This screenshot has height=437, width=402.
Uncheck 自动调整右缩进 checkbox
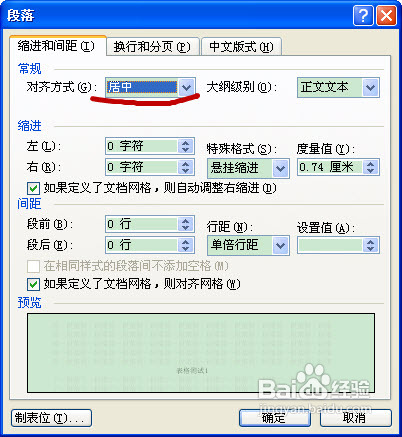coord(33,189)
